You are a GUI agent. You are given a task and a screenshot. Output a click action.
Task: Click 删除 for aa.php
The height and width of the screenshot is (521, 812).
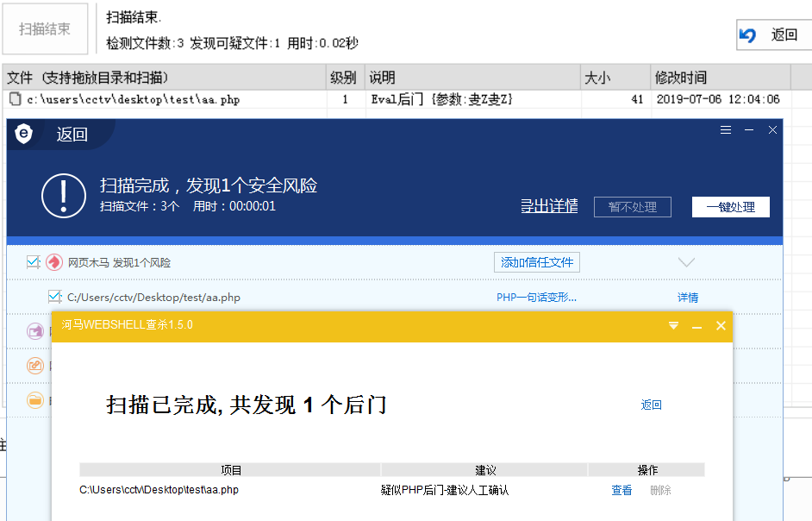[x=660, y=490]
